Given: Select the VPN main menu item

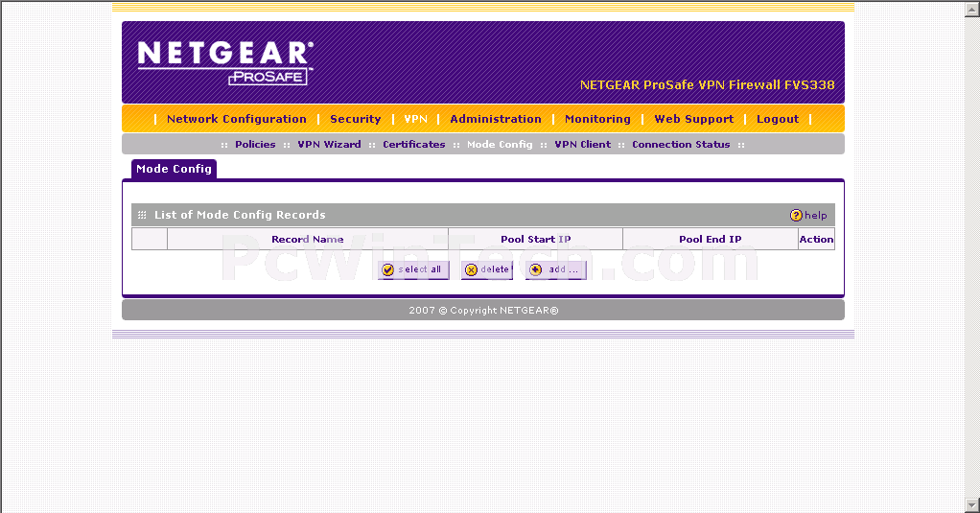Looking at the screenshot, I should 415,119.
